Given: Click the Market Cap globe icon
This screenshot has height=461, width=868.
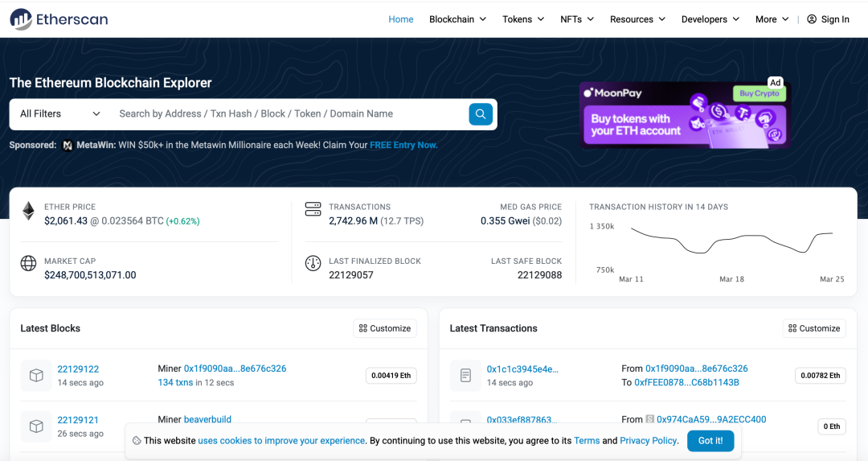Looking at the screenshot, I should tap(28, 264).
